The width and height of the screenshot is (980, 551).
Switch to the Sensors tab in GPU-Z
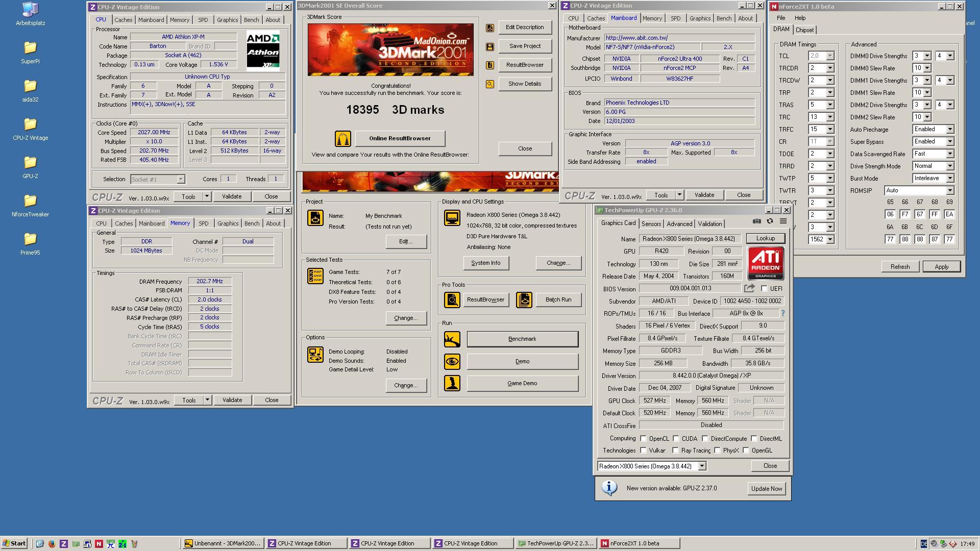[651, 224]
